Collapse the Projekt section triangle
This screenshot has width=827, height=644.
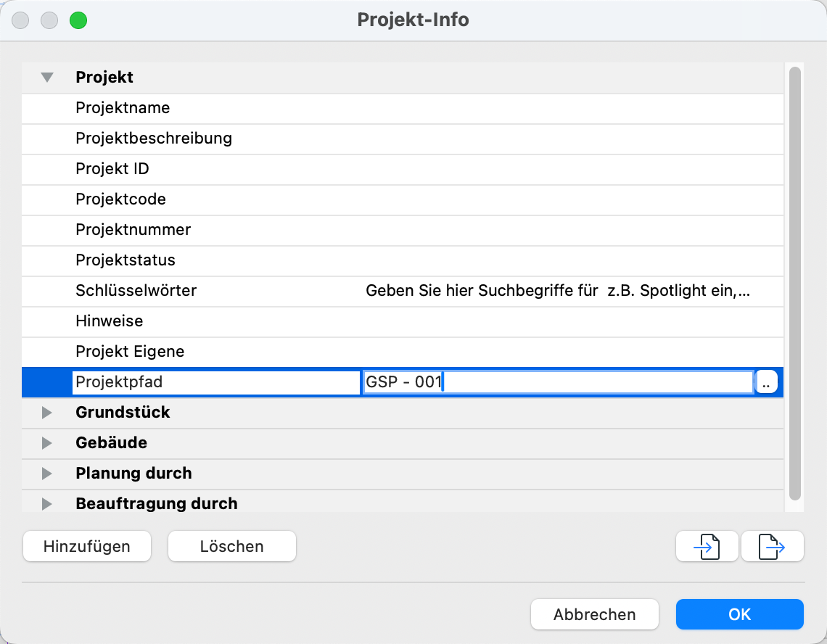click(x=46, y=77)
